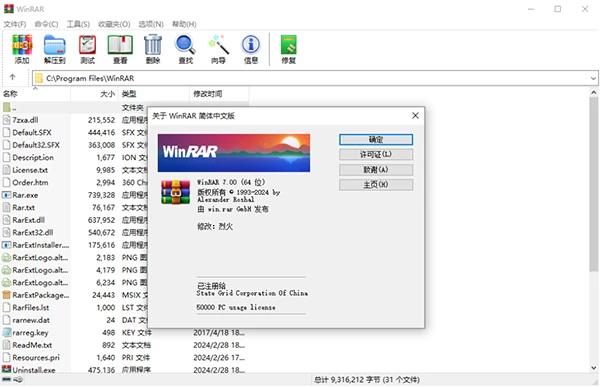Sort by Size (大小) column header
The image size is (600, 387).
tap(94, 94)
